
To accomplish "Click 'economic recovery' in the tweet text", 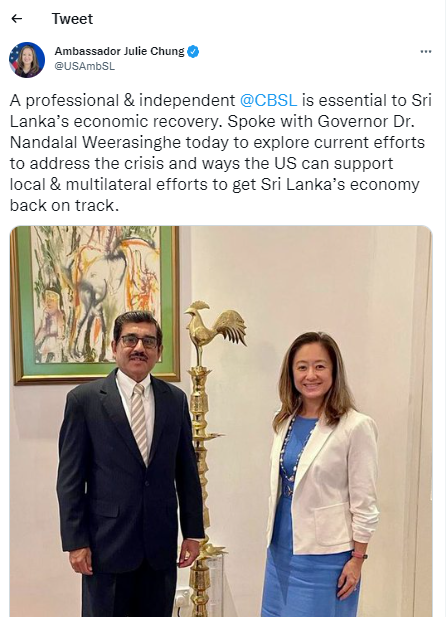I will click(146, 122).
